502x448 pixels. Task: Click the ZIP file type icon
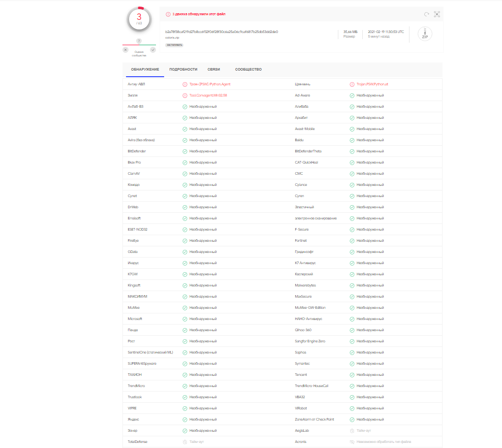(x=425, y=34)
